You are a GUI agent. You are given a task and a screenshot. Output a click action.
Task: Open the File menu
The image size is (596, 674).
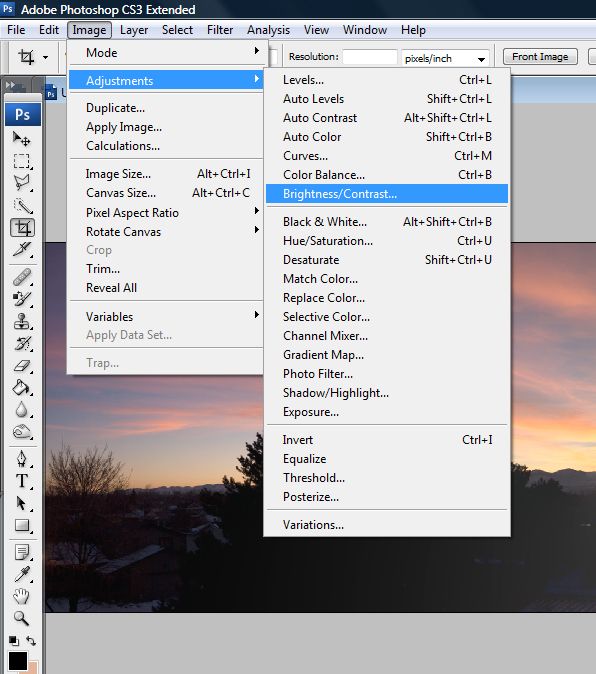tap(16, 30)
